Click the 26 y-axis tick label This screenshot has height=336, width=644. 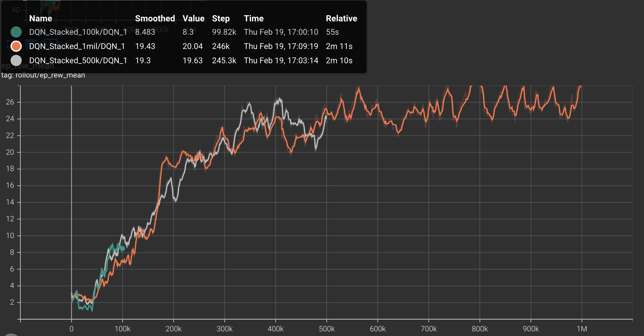10,102
